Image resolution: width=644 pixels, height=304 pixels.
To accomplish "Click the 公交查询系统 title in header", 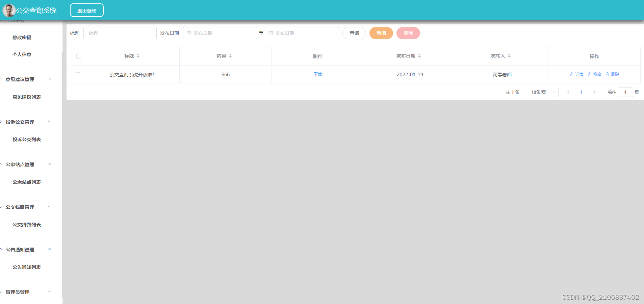I will click(36, 10).
